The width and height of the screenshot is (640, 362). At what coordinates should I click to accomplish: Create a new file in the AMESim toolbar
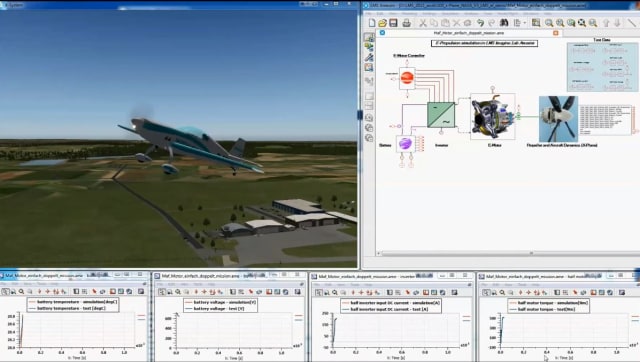click(371, 23)
